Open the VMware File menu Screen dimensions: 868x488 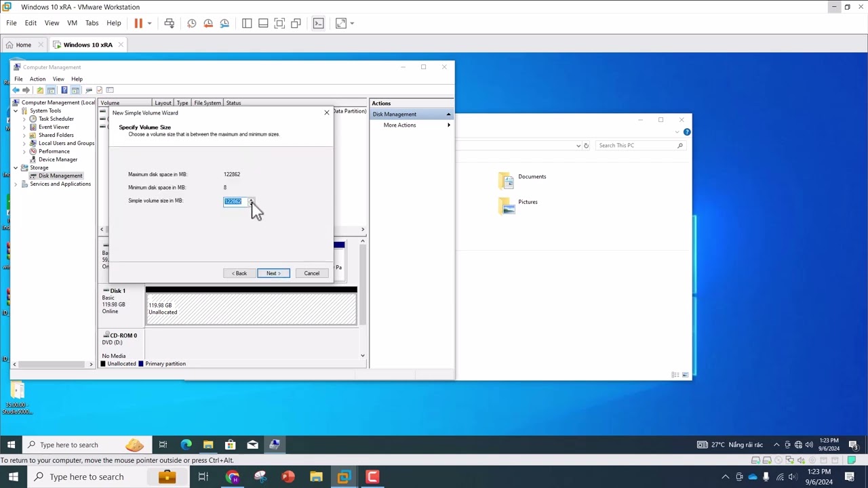12,23
